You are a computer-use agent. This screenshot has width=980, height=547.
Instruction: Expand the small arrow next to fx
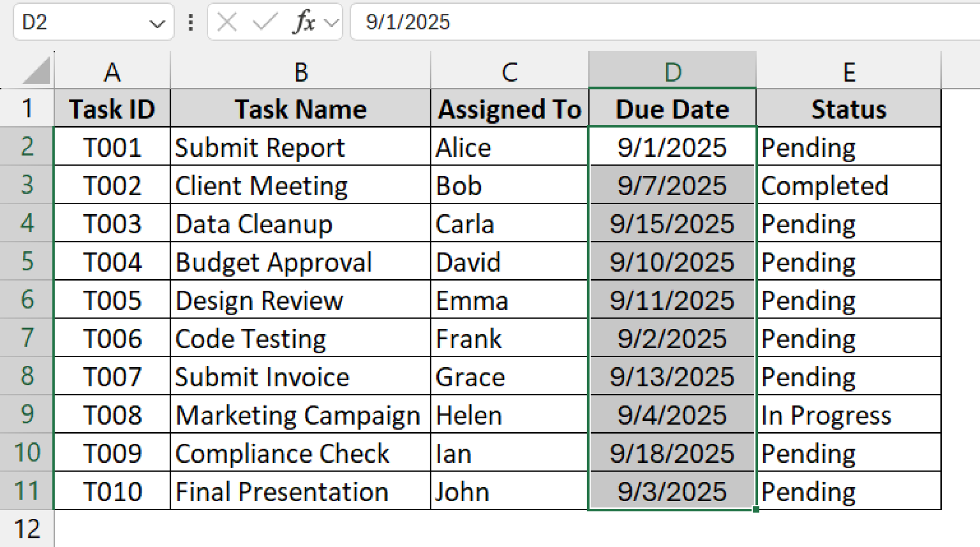pos(331,21)
